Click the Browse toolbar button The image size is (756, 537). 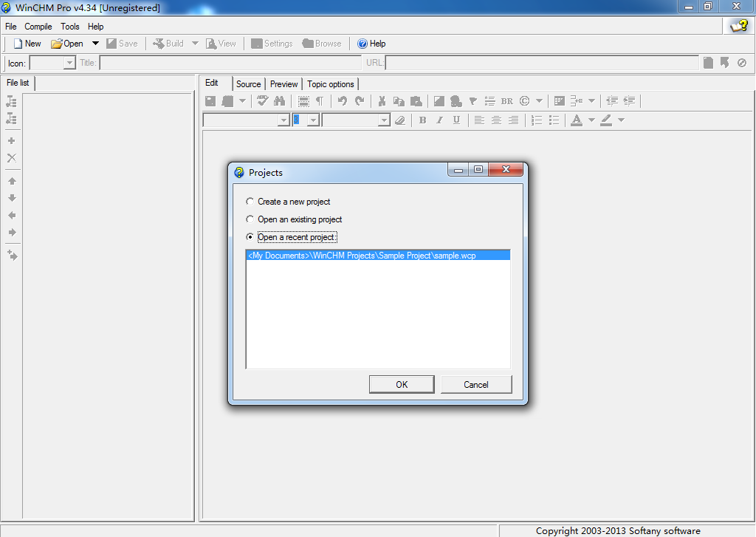point(322,44)
